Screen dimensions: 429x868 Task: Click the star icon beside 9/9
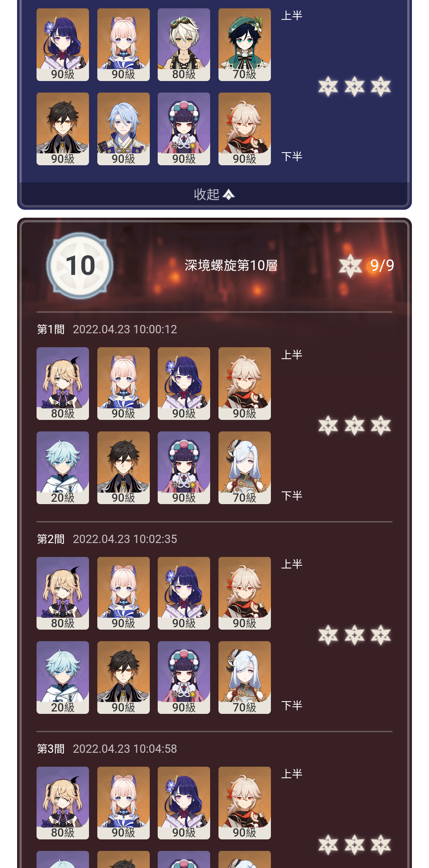tap(350, 265)
